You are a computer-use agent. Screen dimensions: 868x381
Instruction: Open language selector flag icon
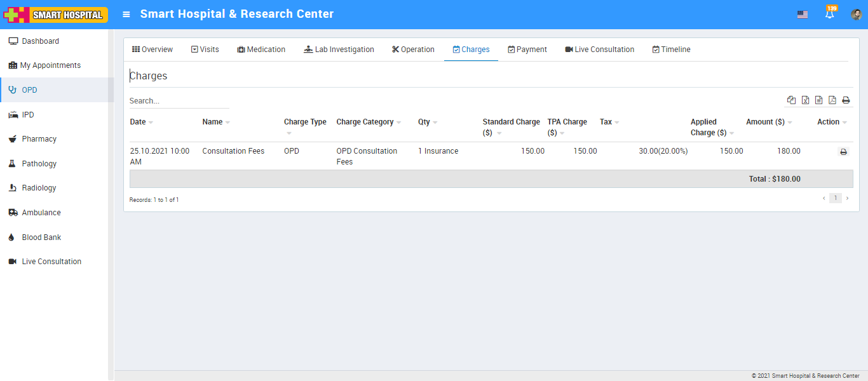click(x=803, y=15)
